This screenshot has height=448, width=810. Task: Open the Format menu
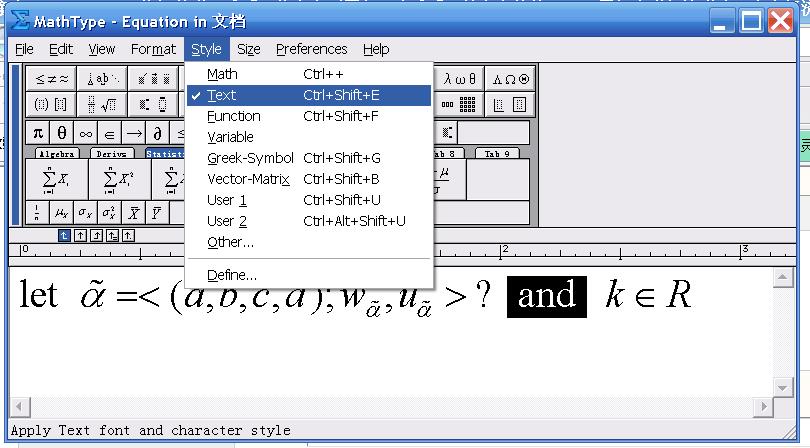point(153,49)
